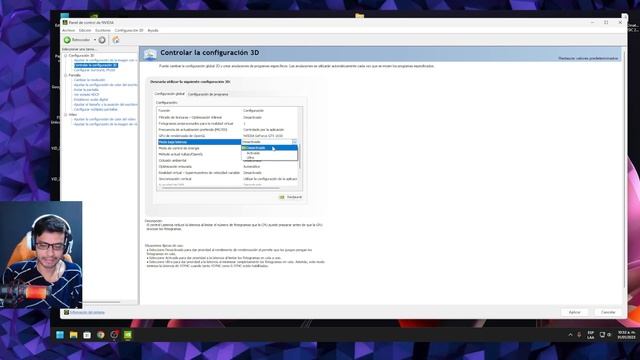Open the Escritorio menu
Screen dimensions: 640x360
click(103, 30)
